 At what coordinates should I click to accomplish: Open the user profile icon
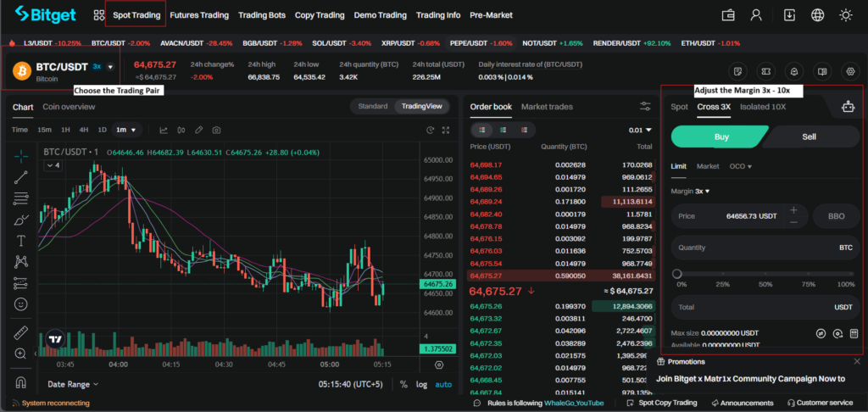(x=756, y=15)
